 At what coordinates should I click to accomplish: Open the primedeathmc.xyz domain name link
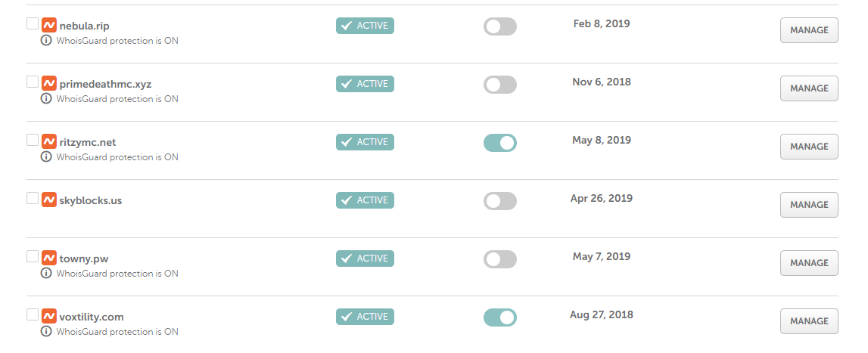(105, 84)
